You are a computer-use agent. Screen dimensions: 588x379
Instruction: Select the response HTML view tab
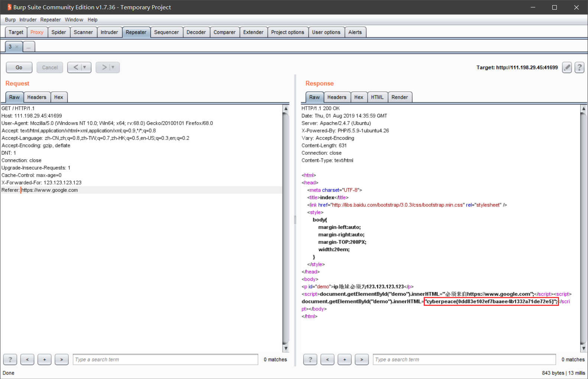(377, 97)
